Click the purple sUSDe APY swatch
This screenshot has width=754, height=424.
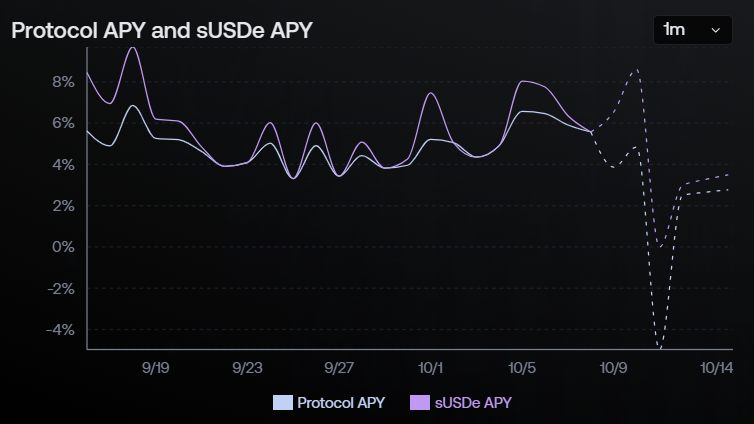419,403
